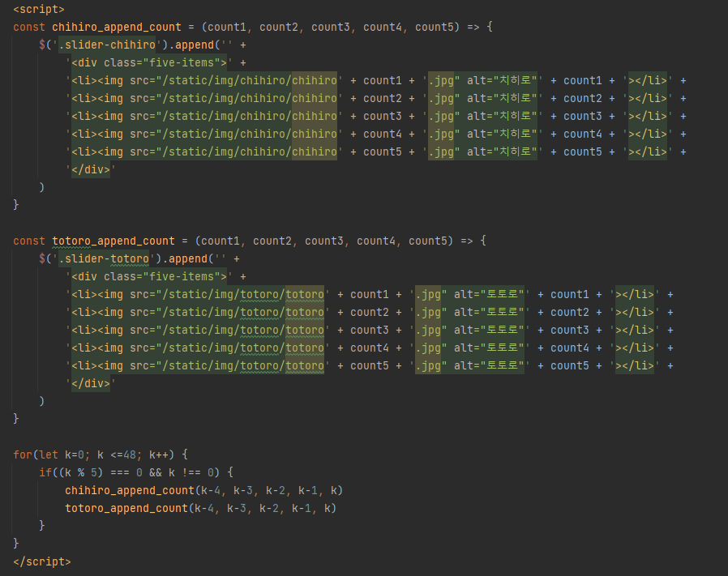Click '></li>' string on the totoro count3 line

[x=635, y=330]
